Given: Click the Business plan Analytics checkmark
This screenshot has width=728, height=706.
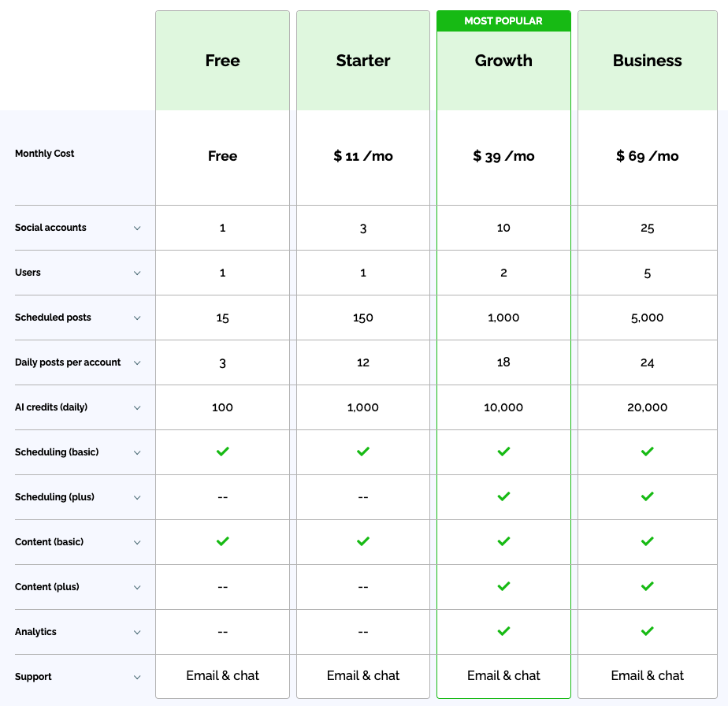Looking at the screenshot, I should (648, 631).
